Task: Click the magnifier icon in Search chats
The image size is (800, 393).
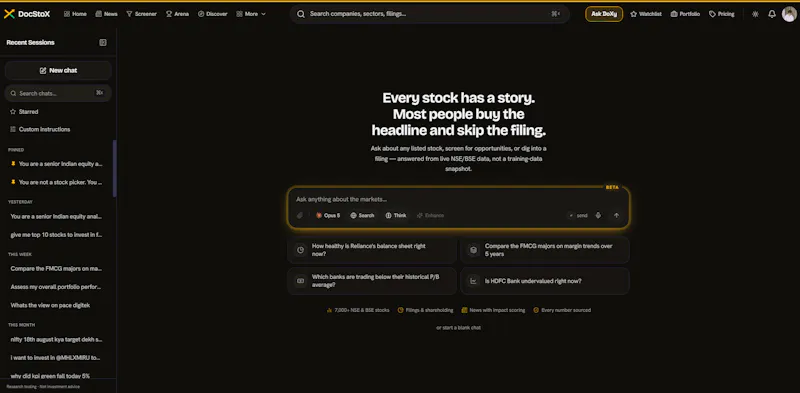Action: [13, 93]
